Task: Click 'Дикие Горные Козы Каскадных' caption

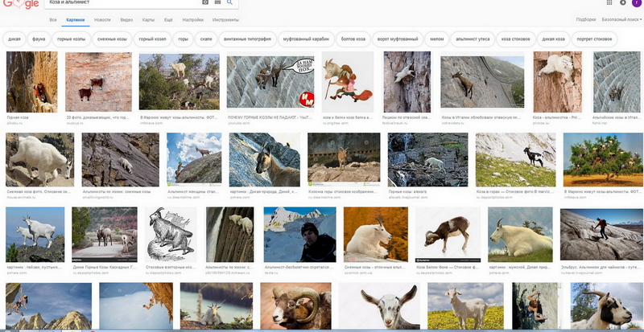Action: [104, 267]
